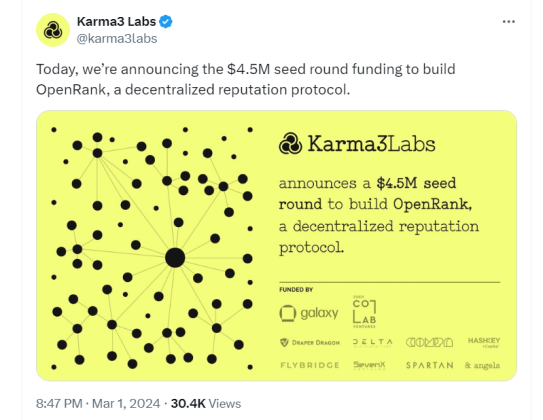Click the Karma3 Labs profile avatar
543x420 pixels.
[53, 30]
